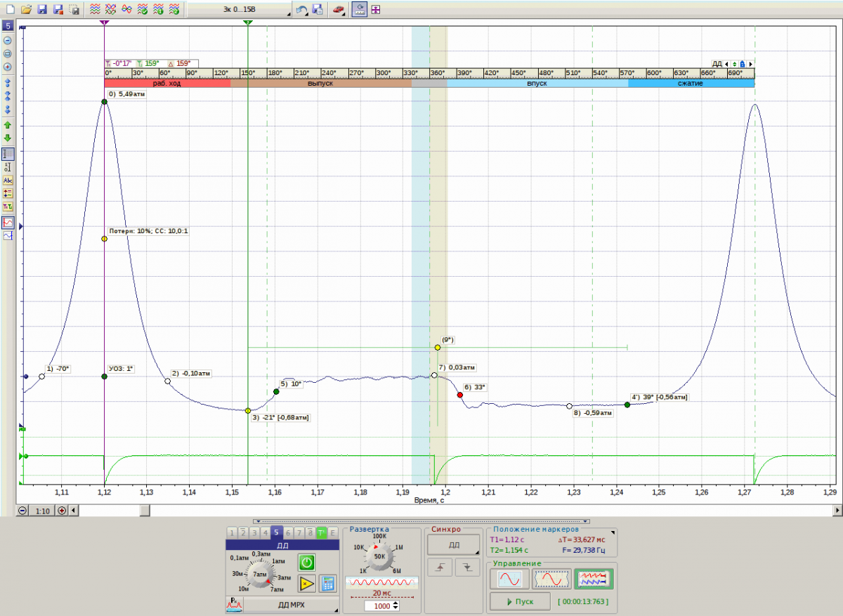Screen dimensions: 843x616
Task: Open the '3к 0...15В' mode dropdown
Action: [x=240, y=10]
